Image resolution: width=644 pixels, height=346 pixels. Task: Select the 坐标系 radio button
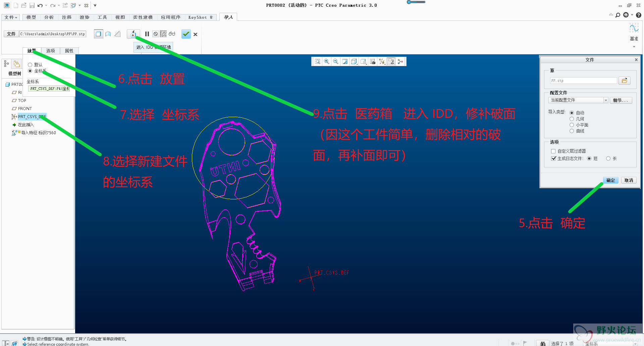(x=30, y=71)
